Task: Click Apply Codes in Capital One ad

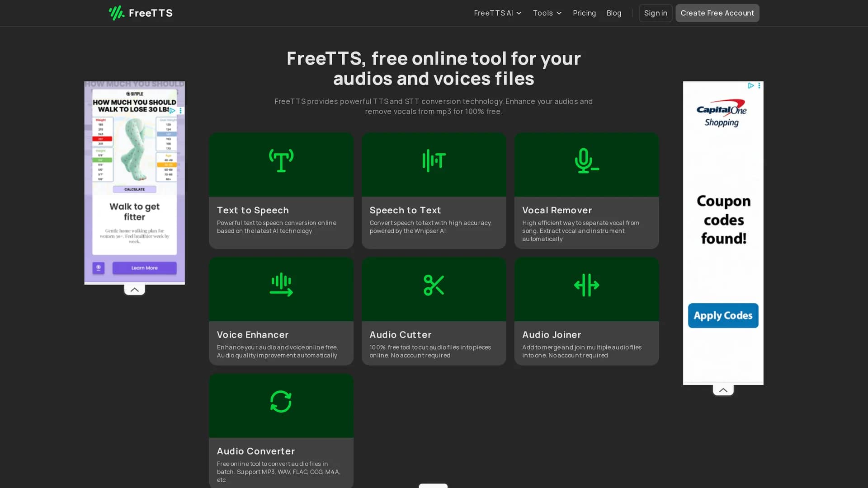Action: tap(723, 315)
